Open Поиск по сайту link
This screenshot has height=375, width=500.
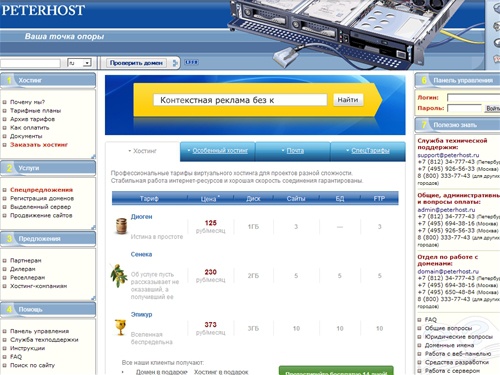(x=32, y=365)
